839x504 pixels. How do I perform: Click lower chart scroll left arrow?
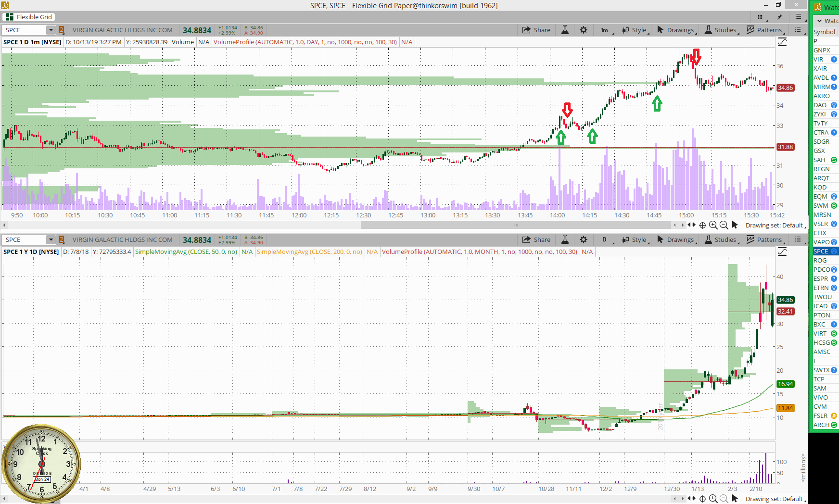(x=4, y=499)
